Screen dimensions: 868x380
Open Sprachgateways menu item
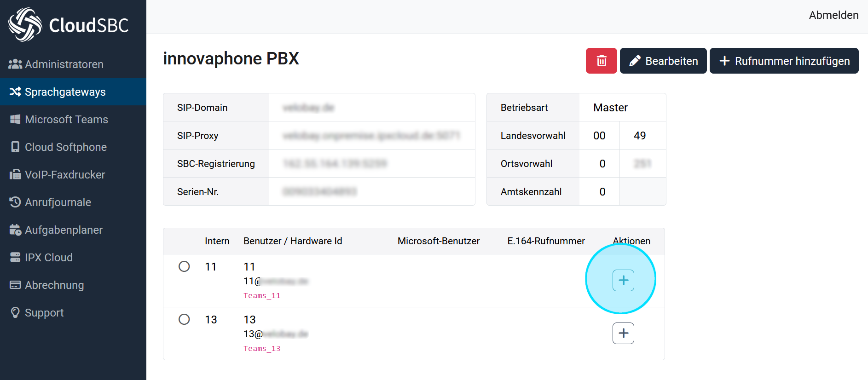[x=65, y=92]
